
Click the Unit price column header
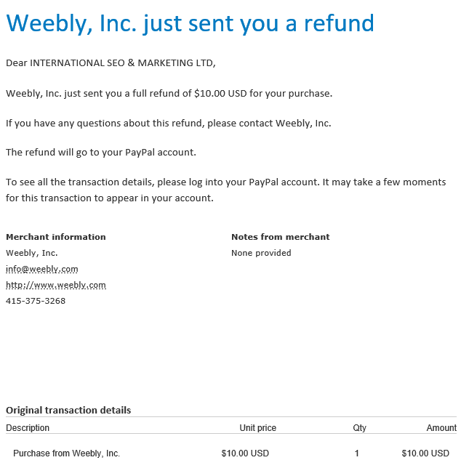tap(258, 428)
